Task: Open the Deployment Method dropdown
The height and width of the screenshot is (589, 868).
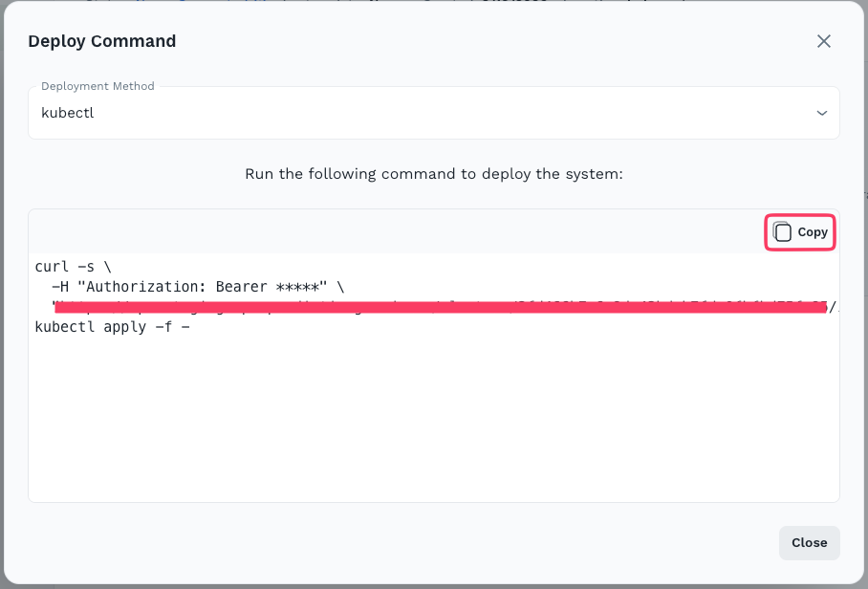Action: (x=433, y=113)
